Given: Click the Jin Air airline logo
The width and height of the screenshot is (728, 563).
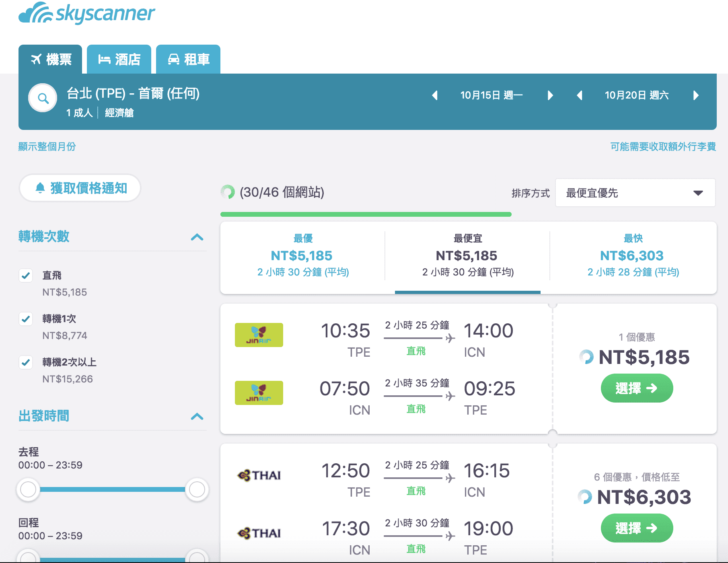Looking at the screenshot, I should pyautogui.click(x=259, y=335).
